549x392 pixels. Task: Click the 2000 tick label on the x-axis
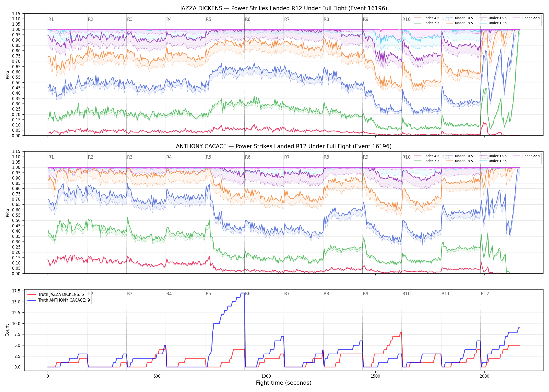484,376
